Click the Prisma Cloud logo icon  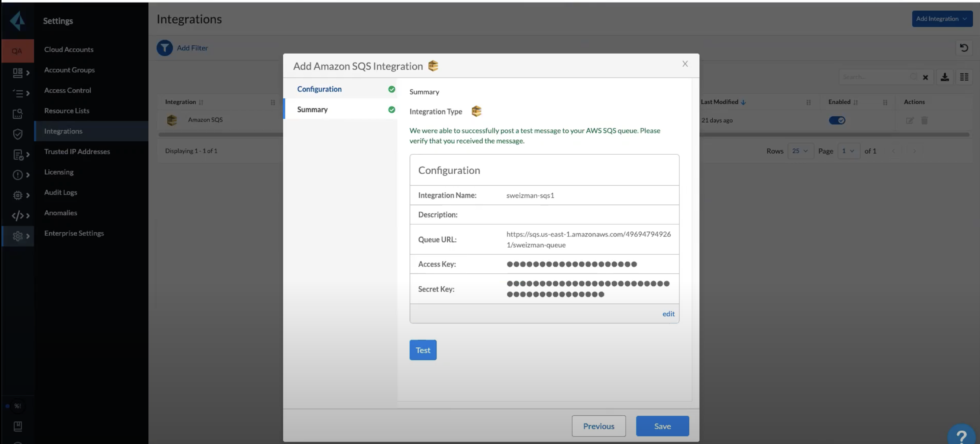click(x=17, y=20)
